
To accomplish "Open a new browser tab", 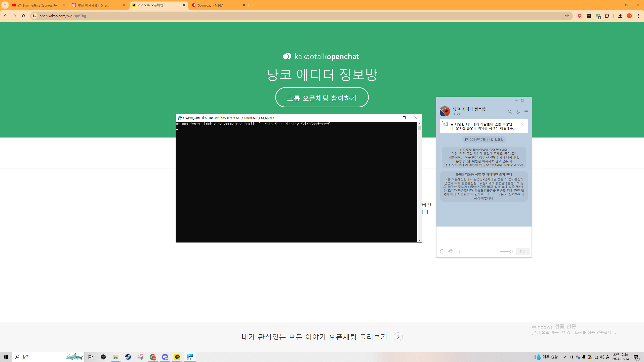I will click(253, 5).
